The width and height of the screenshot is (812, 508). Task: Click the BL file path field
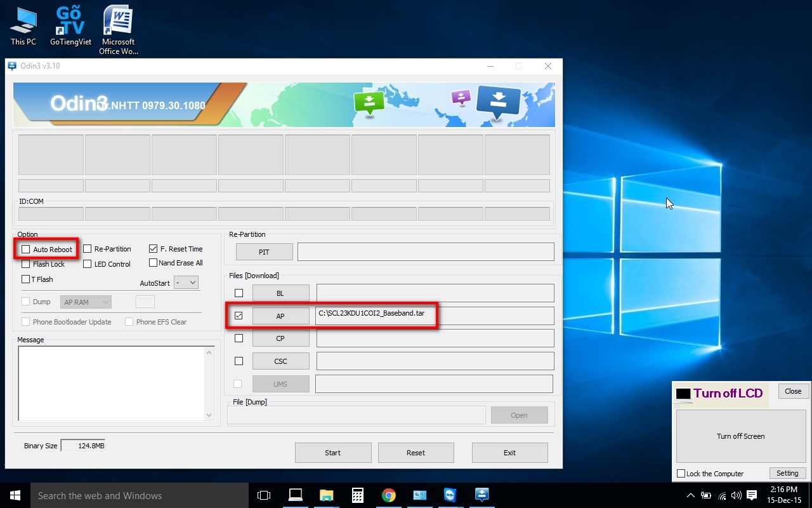tap(435, 293)
